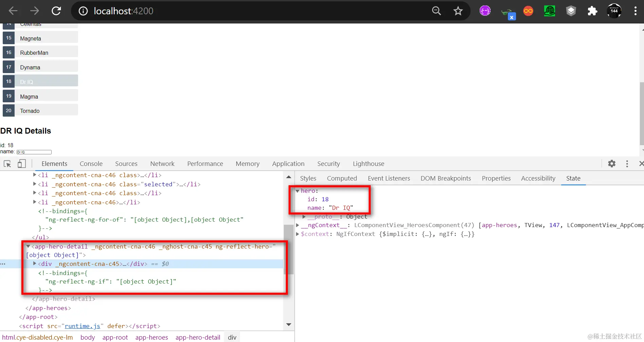The image size is (644, 342).
Task: Click the browser back arrow
Action: [13, 11]
